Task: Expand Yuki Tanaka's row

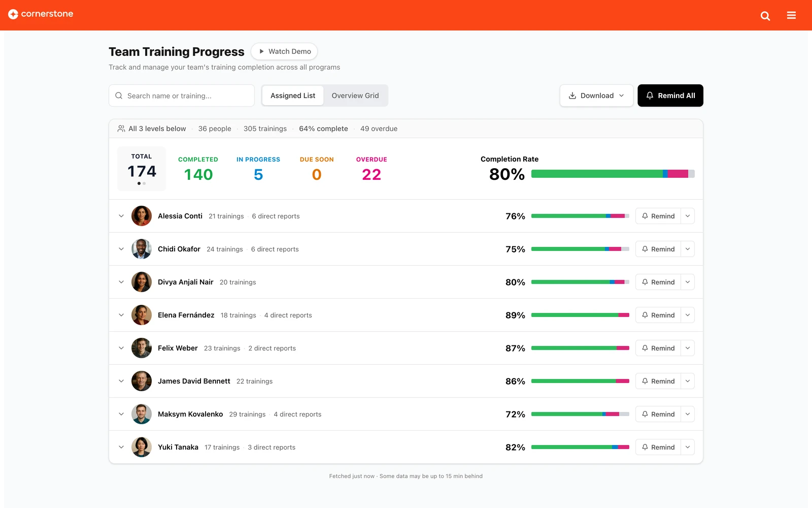Action: (121, 447)
